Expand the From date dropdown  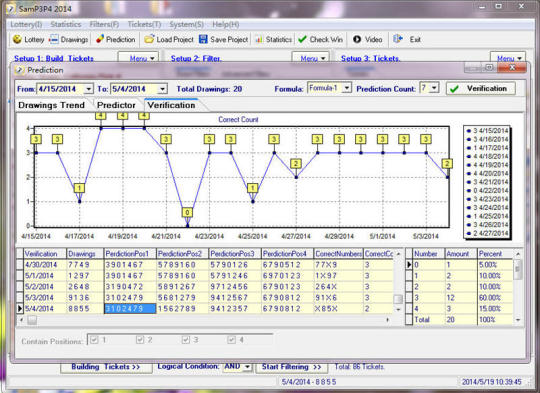89,89
